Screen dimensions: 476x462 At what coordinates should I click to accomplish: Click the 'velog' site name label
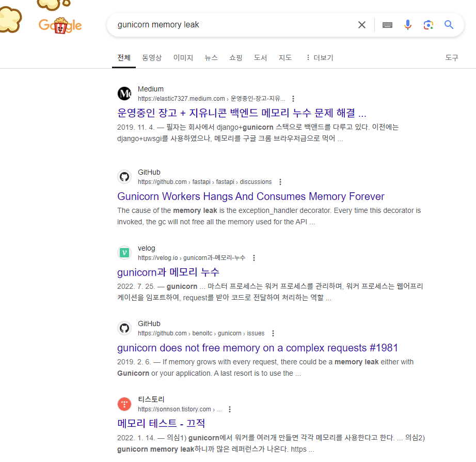click(146, 249)
